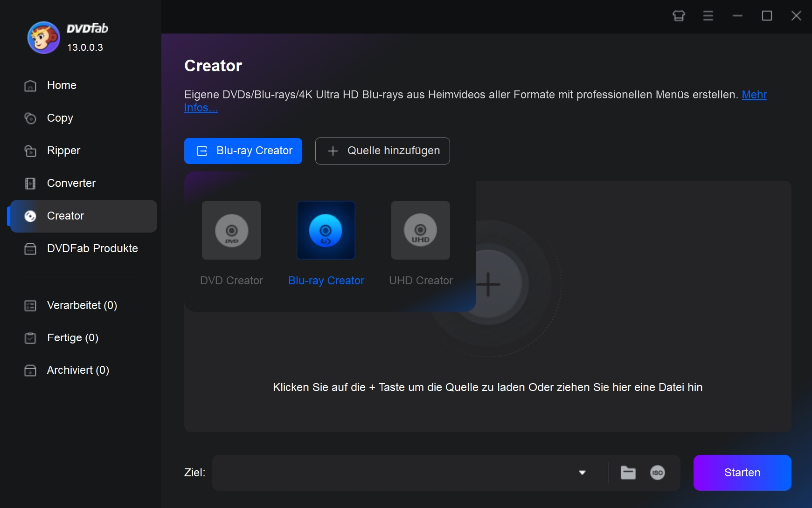Open the Home section
Screen dimensions: 812x508
pyautogui.click(x=83, y=85)
